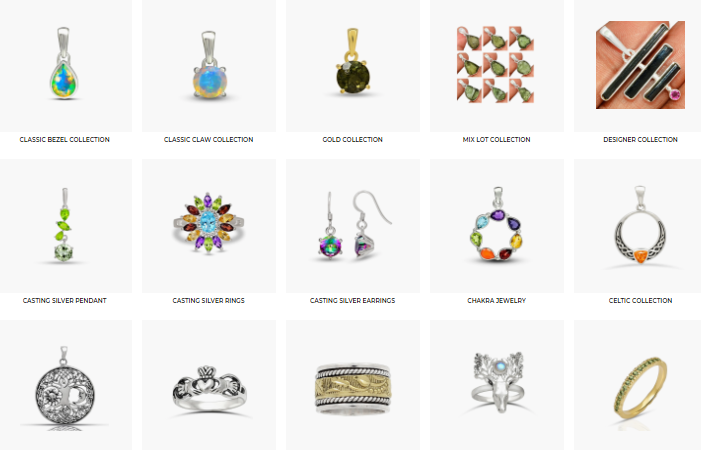701x450 pixels.
Task: View the Celtic Collection crescent pendant
Action: 640,226
